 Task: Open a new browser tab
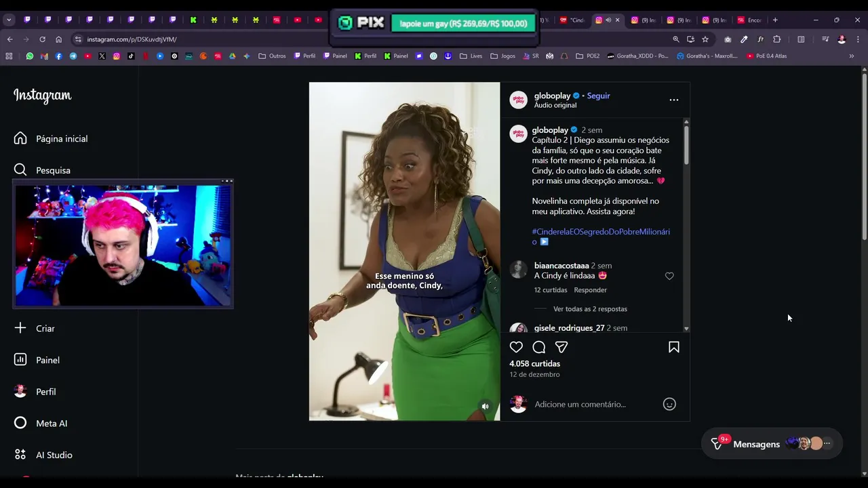click(x=775, y=20)
